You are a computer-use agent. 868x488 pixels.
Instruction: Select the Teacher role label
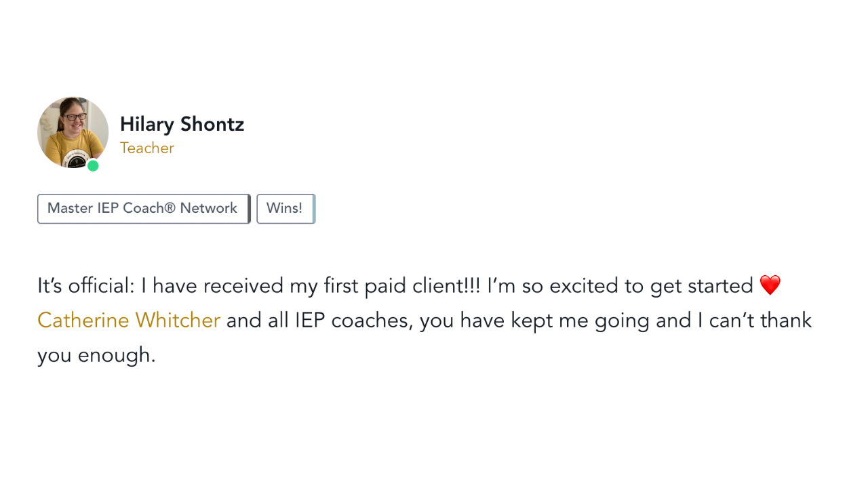147,148
